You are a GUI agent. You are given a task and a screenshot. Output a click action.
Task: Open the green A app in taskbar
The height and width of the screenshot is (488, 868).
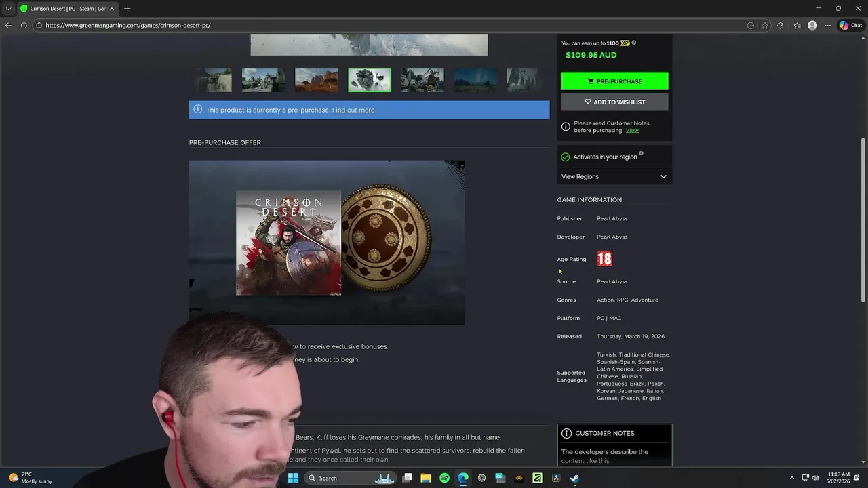coord(538,478)
